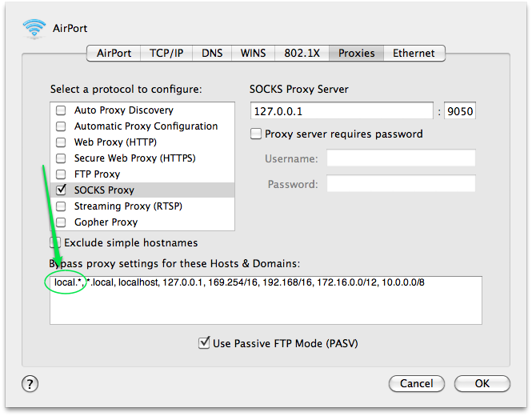Switch to the TCP/IP tab
Viewport: 532px width, 416px height.
(x=166, y=54)
